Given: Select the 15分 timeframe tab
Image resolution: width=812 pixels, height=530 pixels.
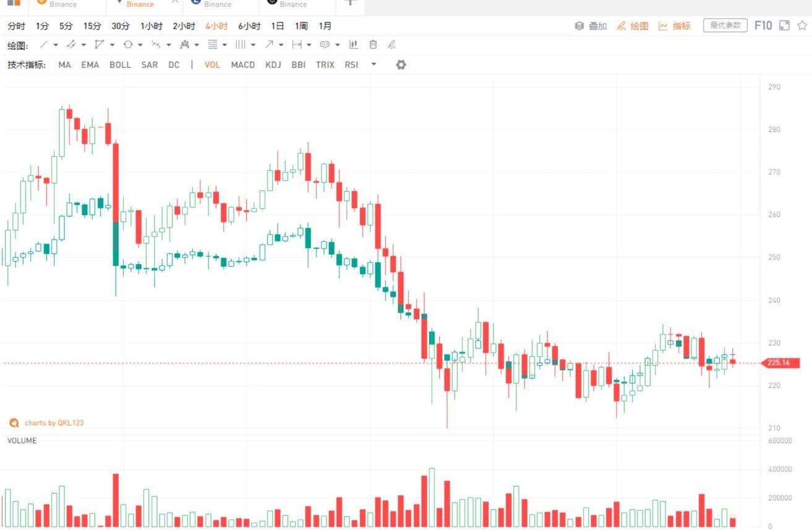Looking at the screenshot, I should pyautogui.click(x=92, y=26).
